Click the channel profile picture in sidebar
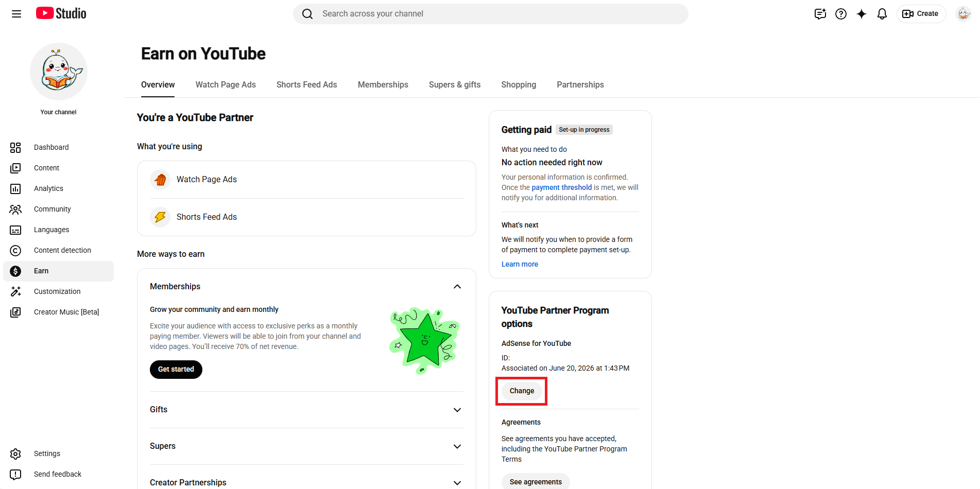980x489 pixels. point(59,72)
